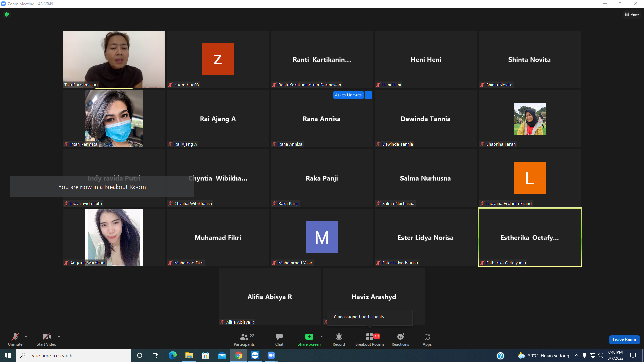Image resolution: width=644 pixels, height=362 pixels.
Task: Click the 'Ranti Kartikaningrum Darmawan' name label
Action: click(310, 85)
